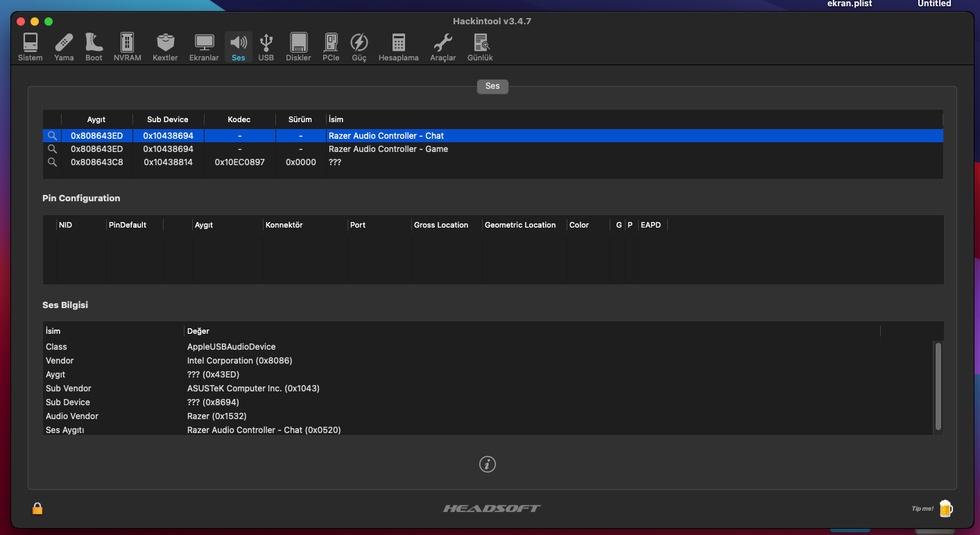Open the Günlük log section
The image size is (980, 535).
[480, 46]
